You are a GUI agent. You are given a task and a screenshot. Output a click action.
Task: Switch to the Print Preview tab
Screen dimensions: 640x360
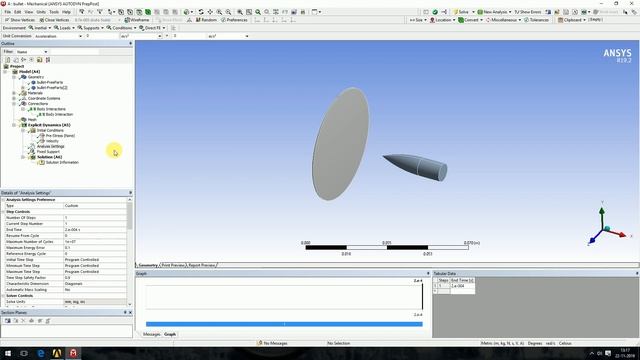click(x=173, y=265)
